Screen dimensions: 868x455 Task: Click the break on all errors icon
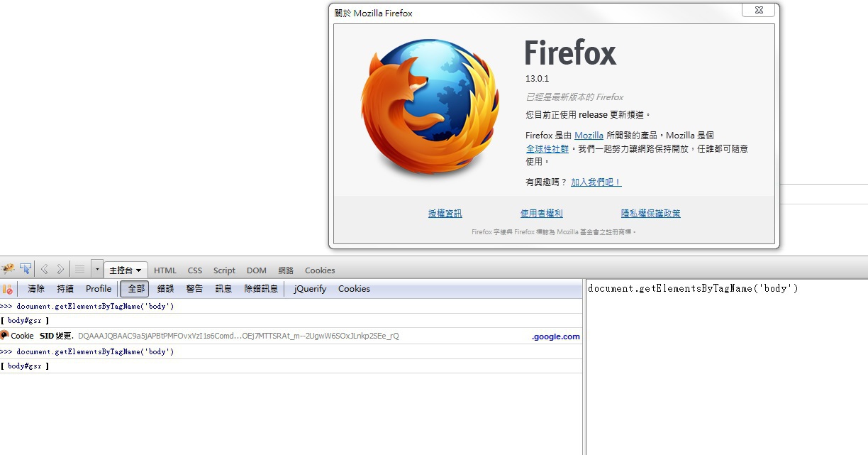[7, 289]
